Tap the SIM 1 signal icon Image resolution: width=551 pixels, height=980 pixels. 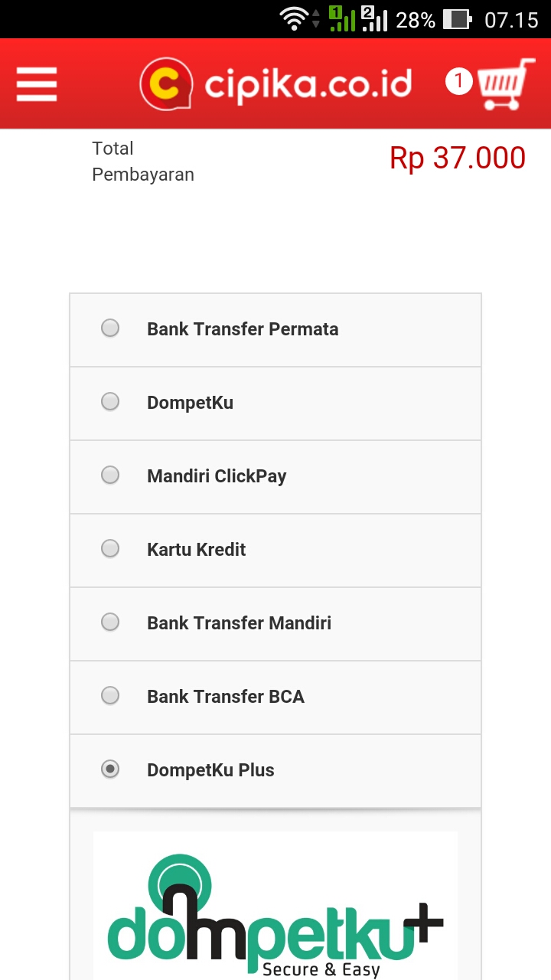click(x=341, y=18)
